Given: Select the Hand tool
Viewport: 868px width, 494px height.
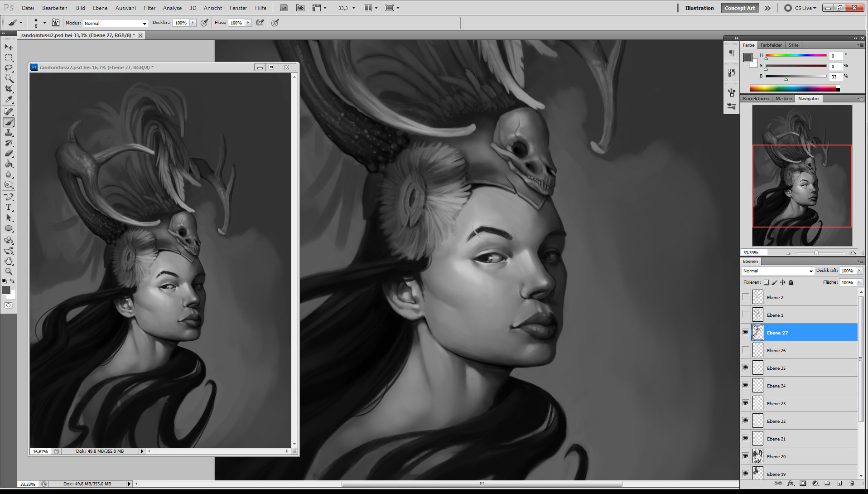Looking at the screenshot, I should [9, 261].
